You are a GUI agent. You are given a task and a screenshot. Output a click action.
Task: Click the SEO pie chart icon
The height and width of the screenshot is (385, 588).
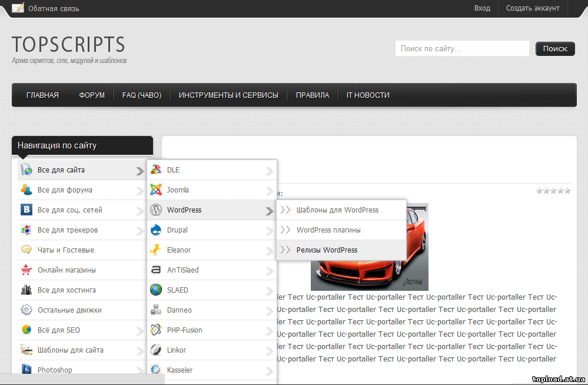pyautogui.click(x=26, y=330)
